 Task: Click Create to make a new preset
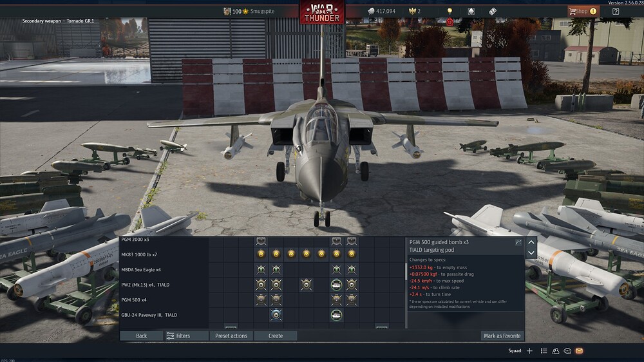[x=276, y=336]
